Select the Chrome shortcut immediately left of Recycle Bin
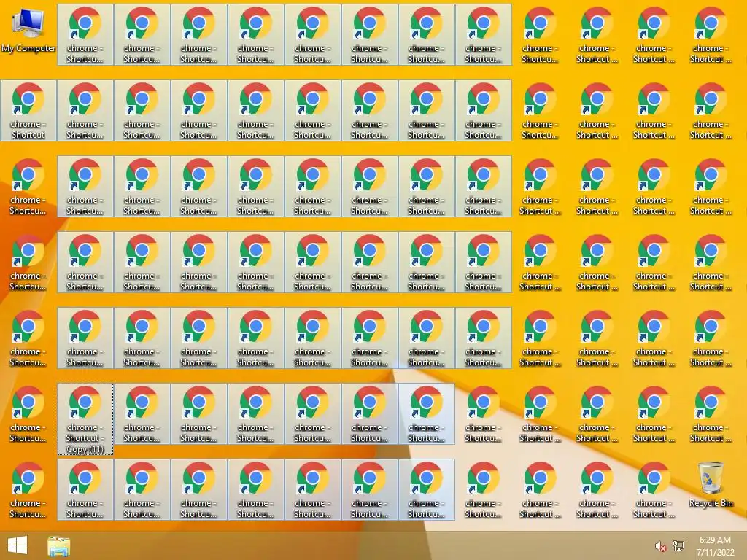747x560 pixels. pos(654,489)
